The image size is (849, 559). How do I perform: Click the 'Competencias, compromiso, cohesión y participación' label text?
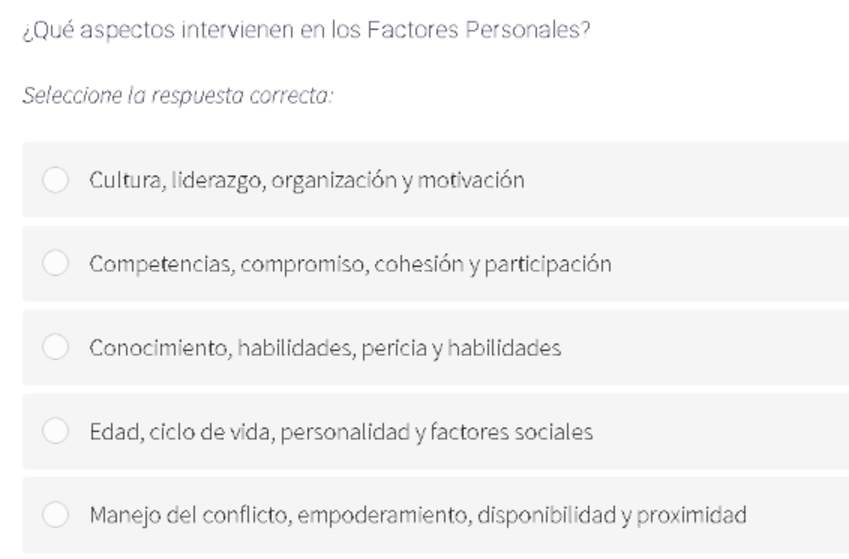(350, 264)
